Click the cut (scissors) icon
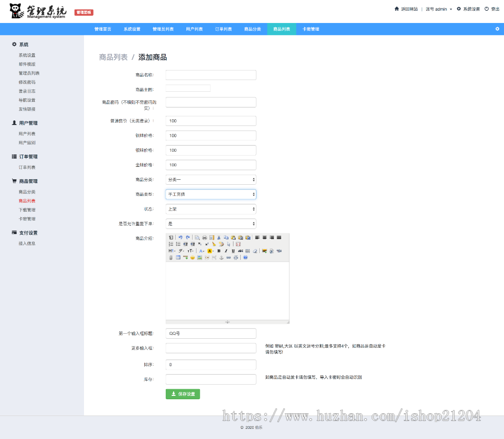 [x=219, y=237]
